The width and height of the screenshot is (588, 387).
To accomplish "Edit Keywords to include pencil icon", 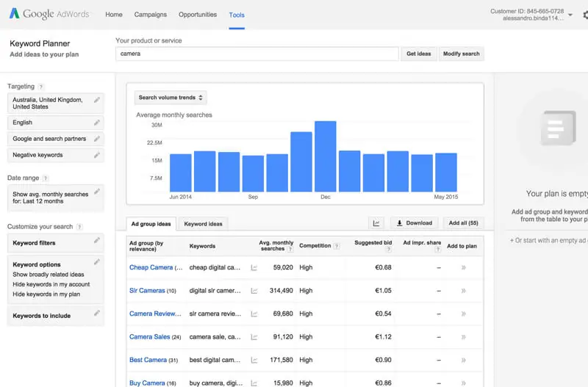I will (x=97, y=313).
